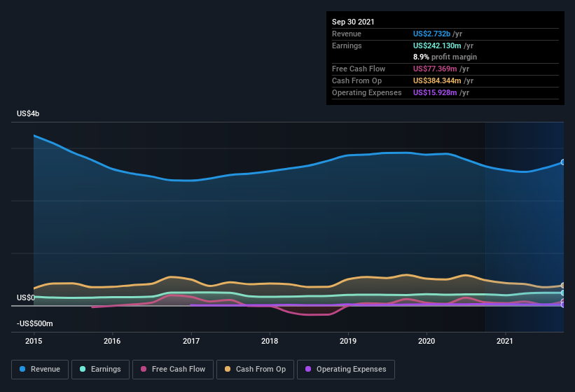Click the US$242.130m earnings value
The width and height of the screenshot is (575, 392).
(x=437, y=45)
